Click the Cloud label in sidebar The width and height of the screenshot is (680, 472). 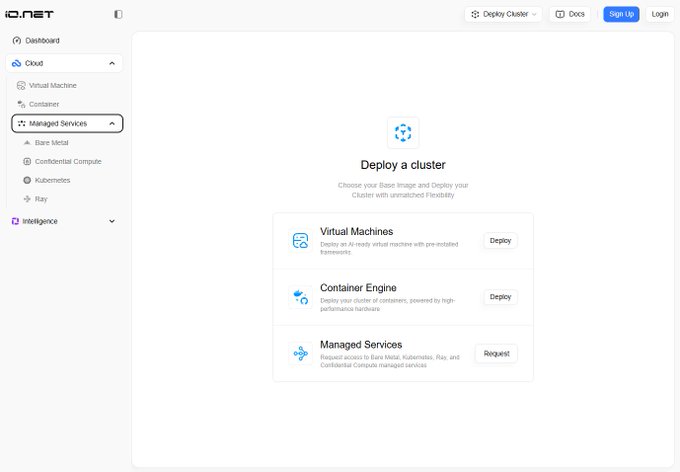click(34, 63)
